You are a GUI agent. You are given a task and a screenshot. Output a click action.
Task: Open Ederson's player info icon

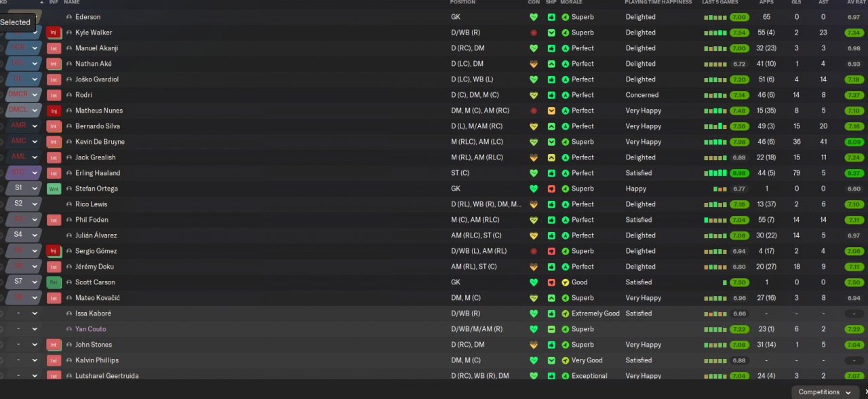point(69,17)
